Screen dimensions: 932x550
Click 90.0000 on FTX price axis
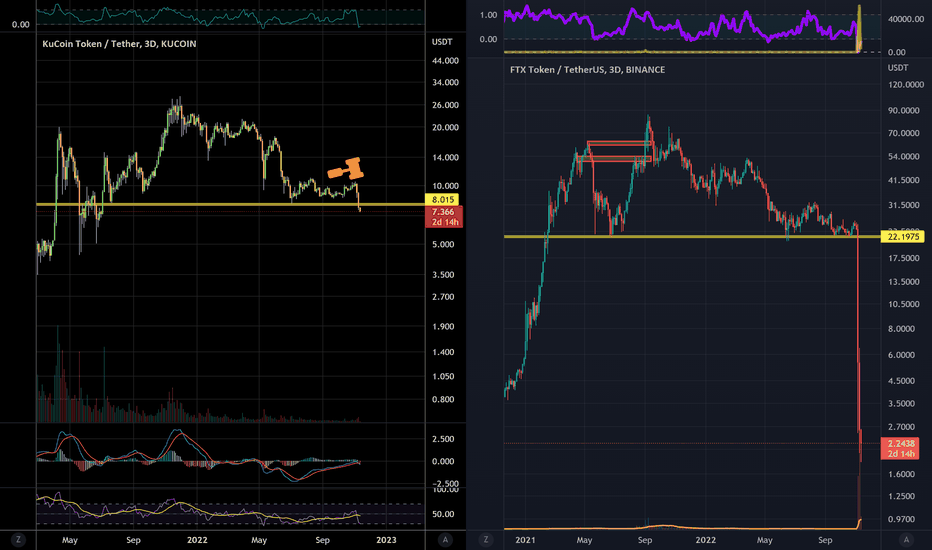[x=903, y=111]
